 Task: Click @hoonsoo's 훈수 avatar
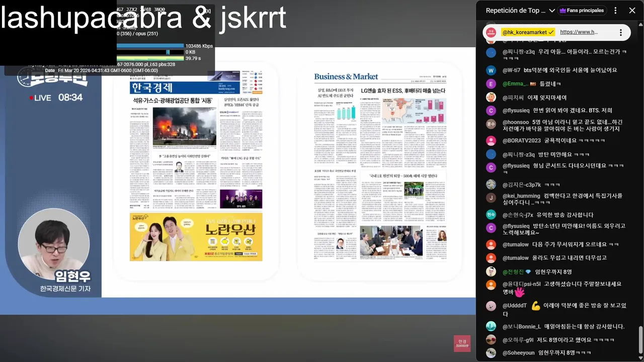click(491, 124)
